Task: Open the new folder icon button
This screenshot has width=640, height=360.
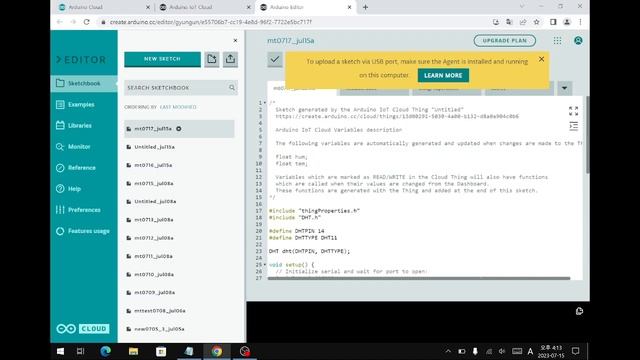Action: (x=212, y=59)
